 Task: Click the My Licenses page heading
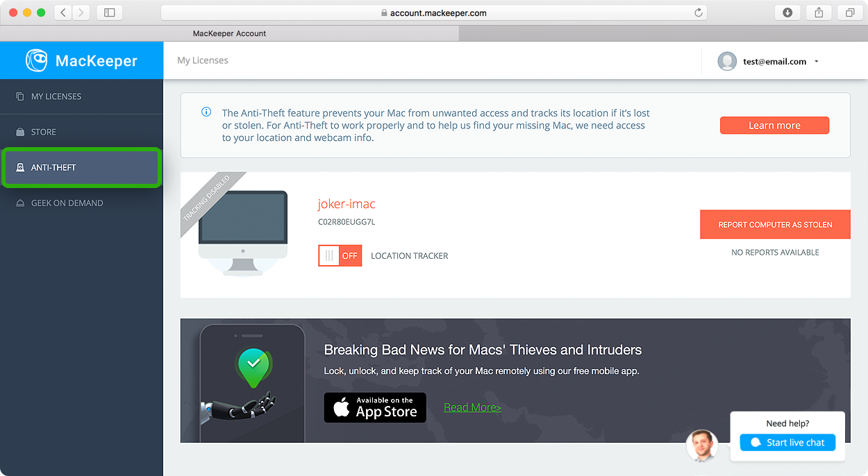click(x=203, y=60)
